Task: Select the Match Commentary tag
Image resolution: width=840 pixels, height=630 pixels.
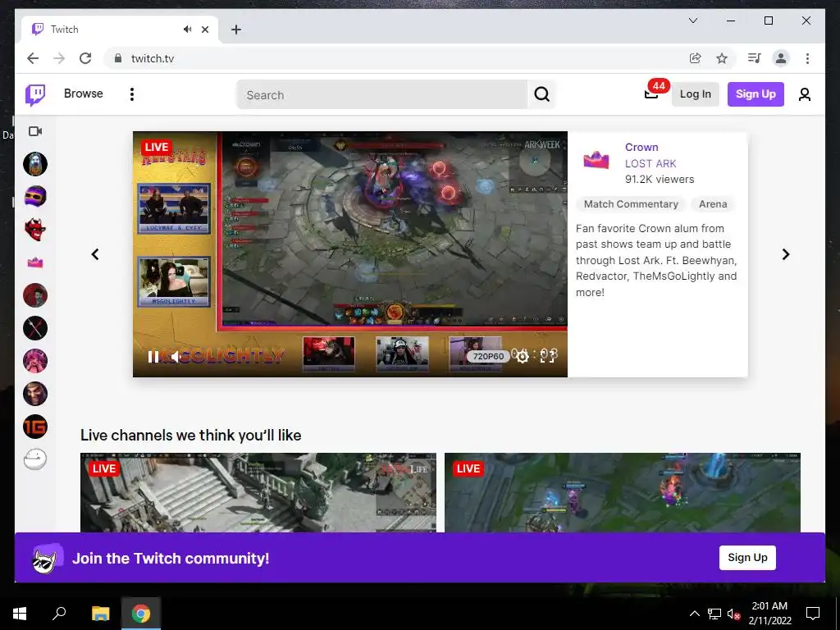Action: click(x=631, y=204)
